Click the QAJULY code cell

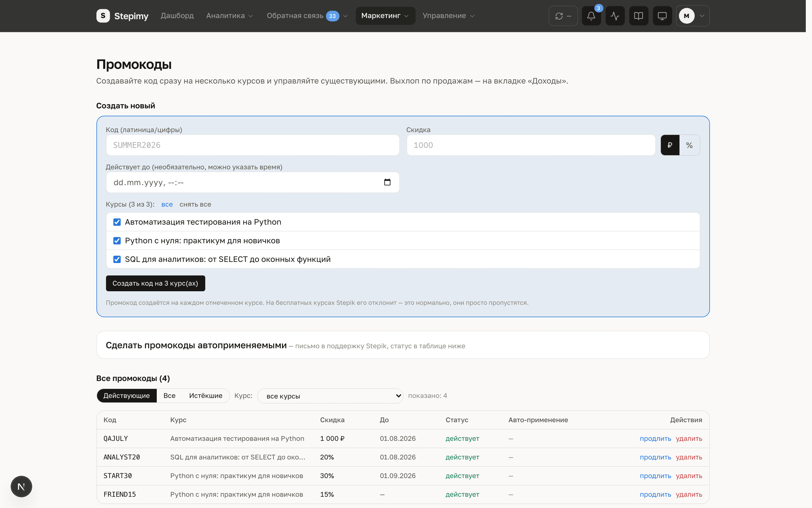coord(116,439)
